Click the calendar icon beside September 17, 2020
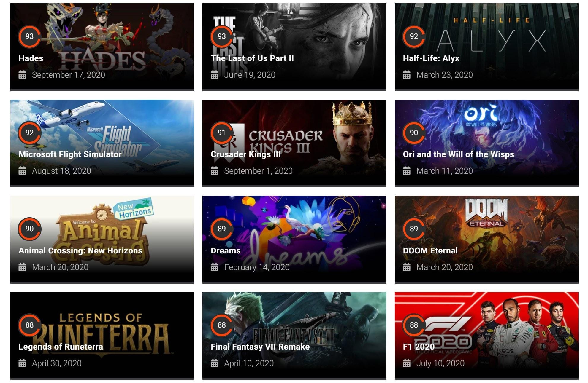Image resolution: width=588 pixels, height=383 pixels. point(22,75)
